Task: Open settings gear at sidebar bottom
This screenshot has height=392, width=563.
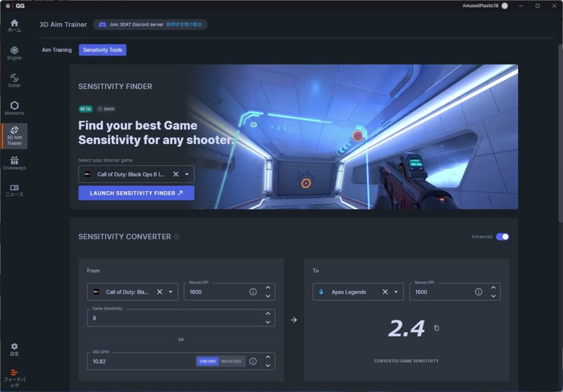Action: [x=14, y=349]
